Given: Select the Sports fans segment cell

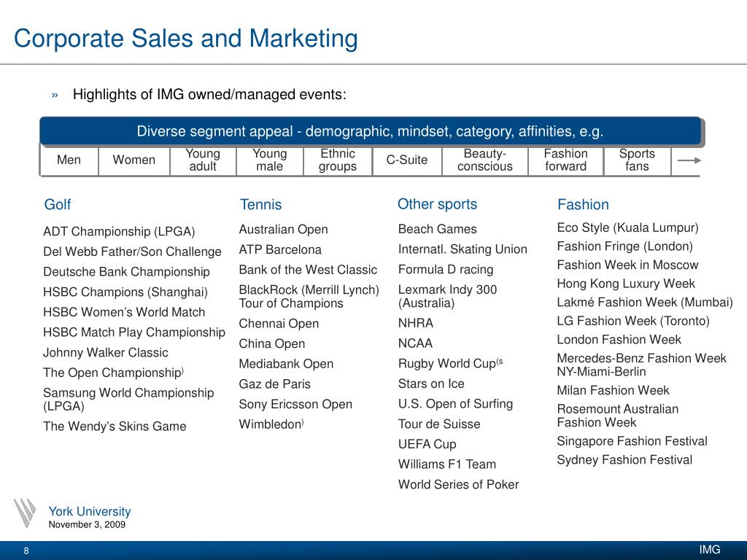Looking at the screenshot, I should click(637, 160).
